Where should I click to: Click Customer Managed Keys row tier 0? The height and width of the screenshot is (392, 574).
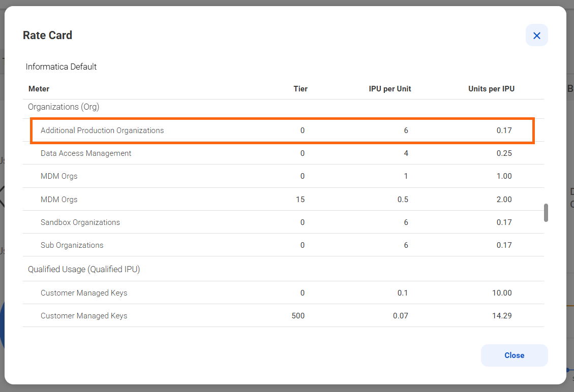point(283,293)
